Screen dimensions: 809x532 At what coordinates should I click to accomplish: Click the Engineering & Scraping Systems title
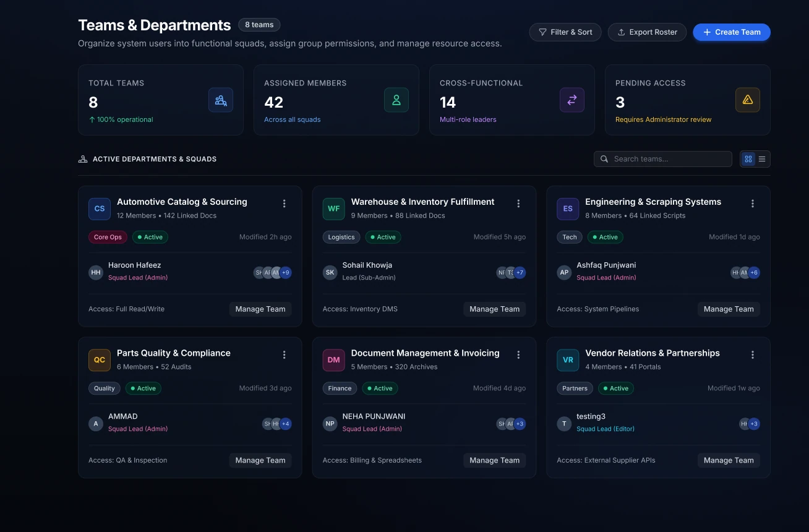(x=653, y=202)
